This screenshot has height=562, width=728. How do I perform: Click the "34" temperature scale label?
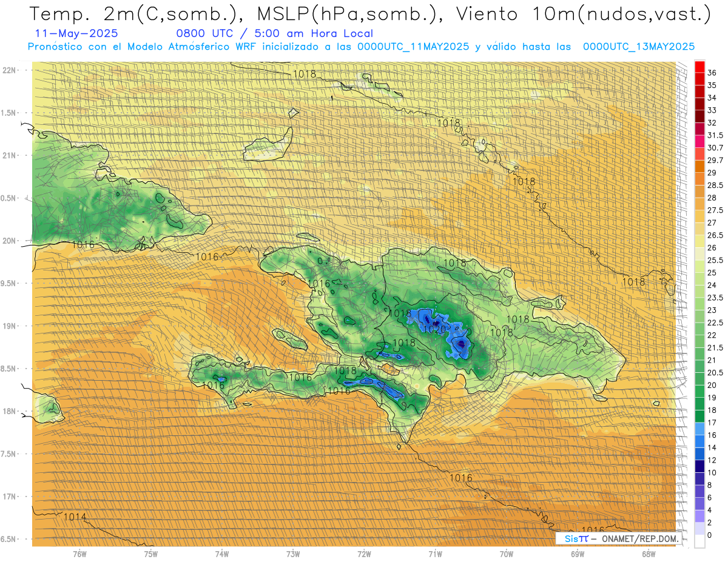[712, 98]
